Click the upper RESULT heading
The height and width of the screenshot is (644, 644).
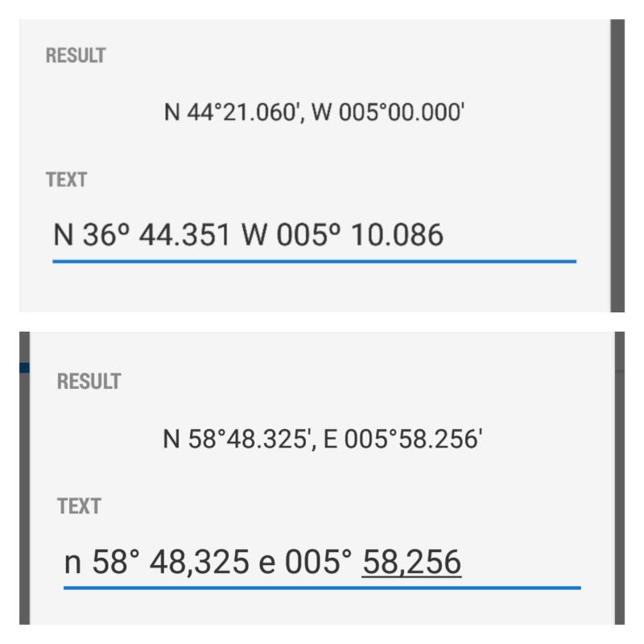point(76,56)
